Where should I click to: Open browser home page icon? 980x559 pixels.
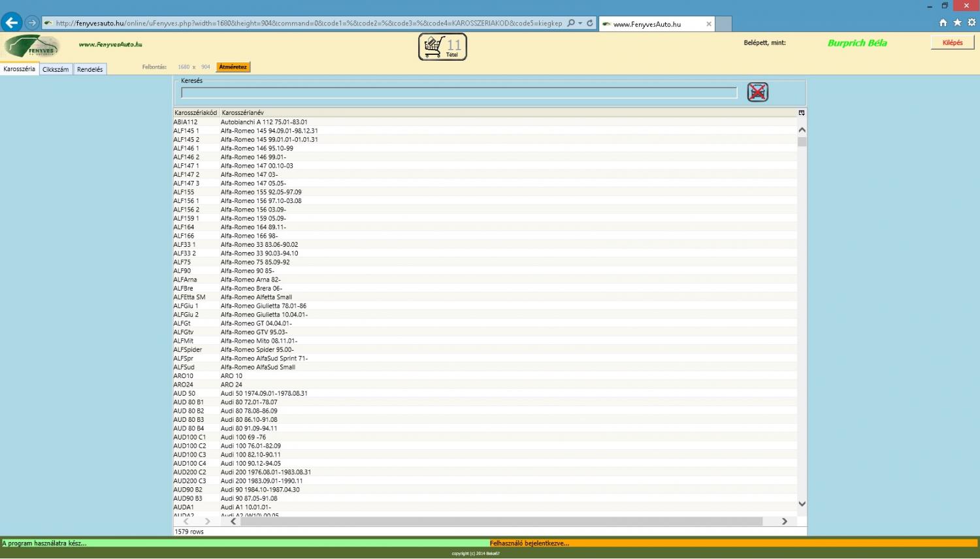click(943, 23)
